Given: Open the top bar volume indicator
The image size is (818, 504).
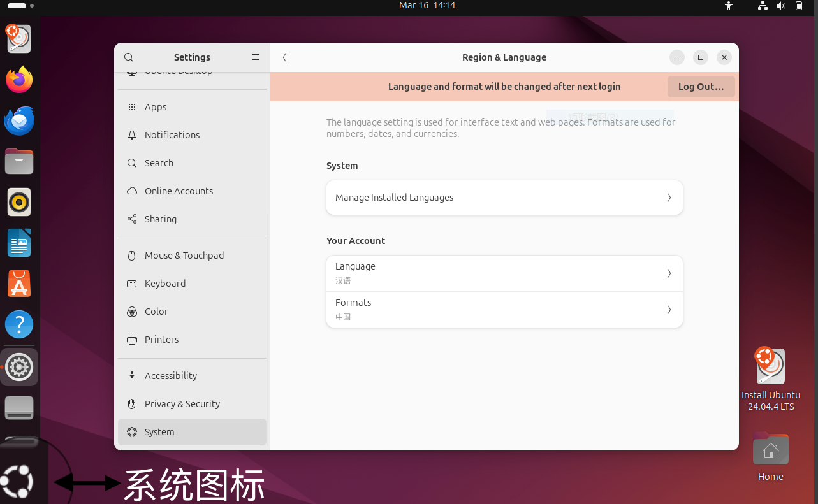Looking at the screenshot, I should point(780,6).
